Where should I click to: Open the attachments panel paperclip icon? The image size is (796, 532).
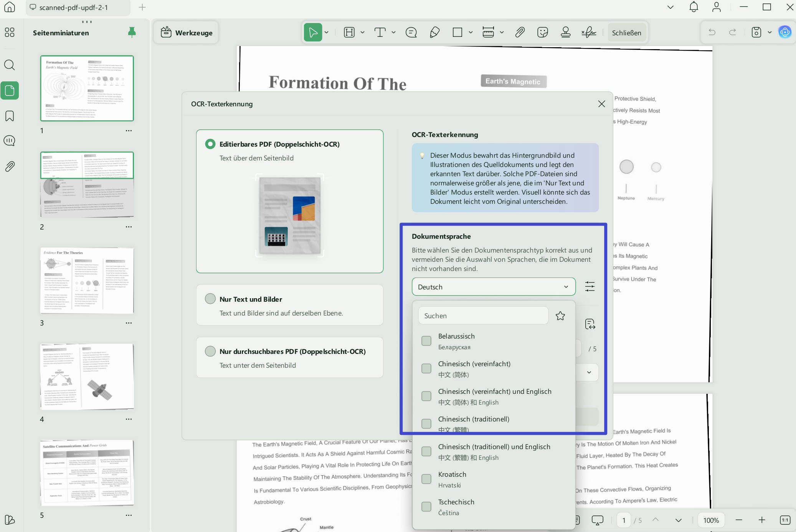point(9,166)
